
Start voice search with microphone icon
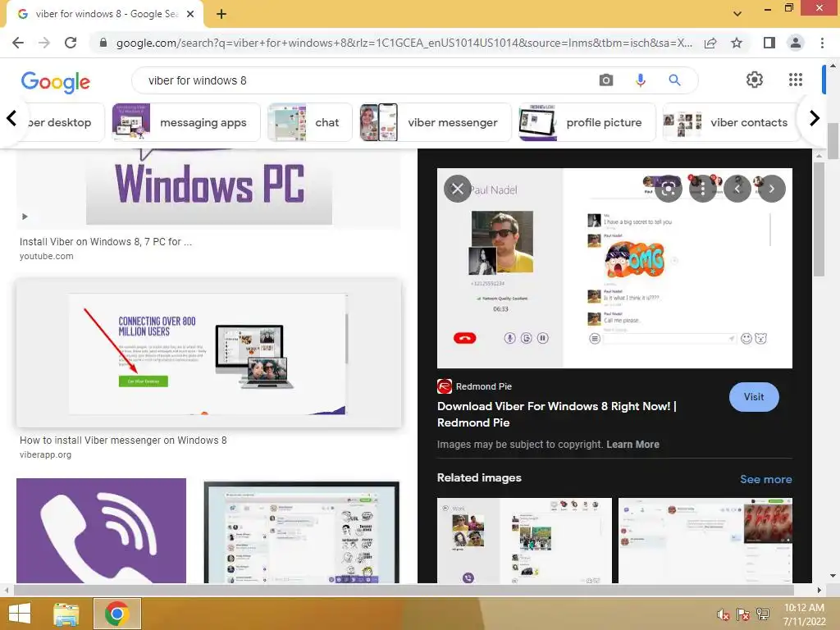pyautogui.click(x=640, y=80)
